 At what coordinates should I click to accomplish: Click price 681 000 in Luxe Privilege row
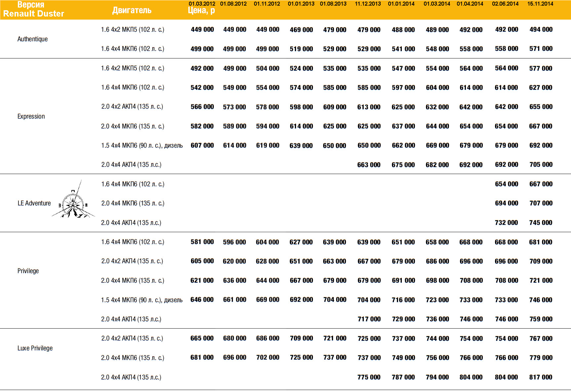click(x=202, y=357)
